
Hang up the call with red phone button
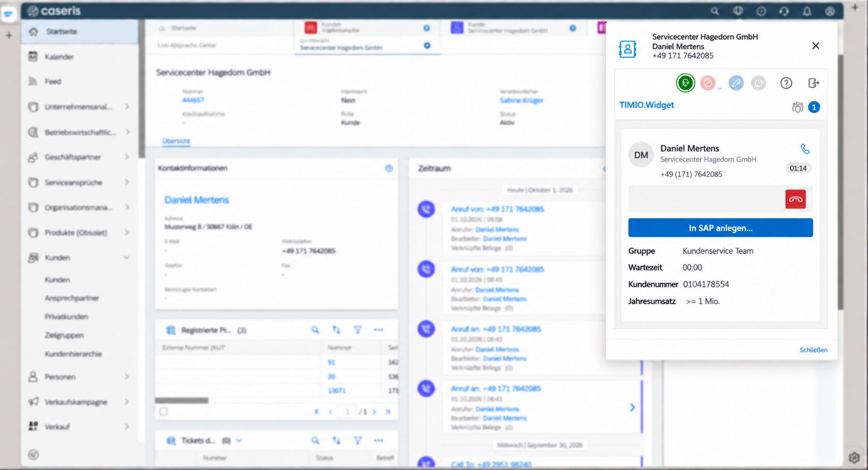[795, 199]
